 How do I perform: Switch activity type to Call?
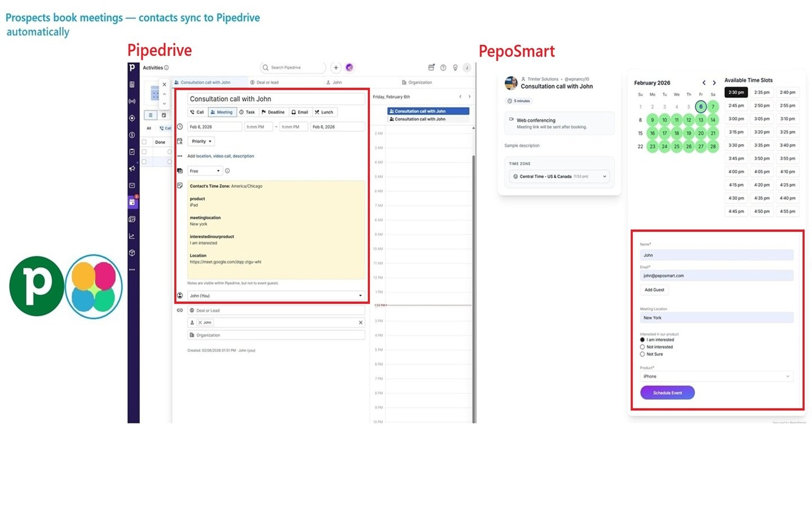(x=197, y=112)
